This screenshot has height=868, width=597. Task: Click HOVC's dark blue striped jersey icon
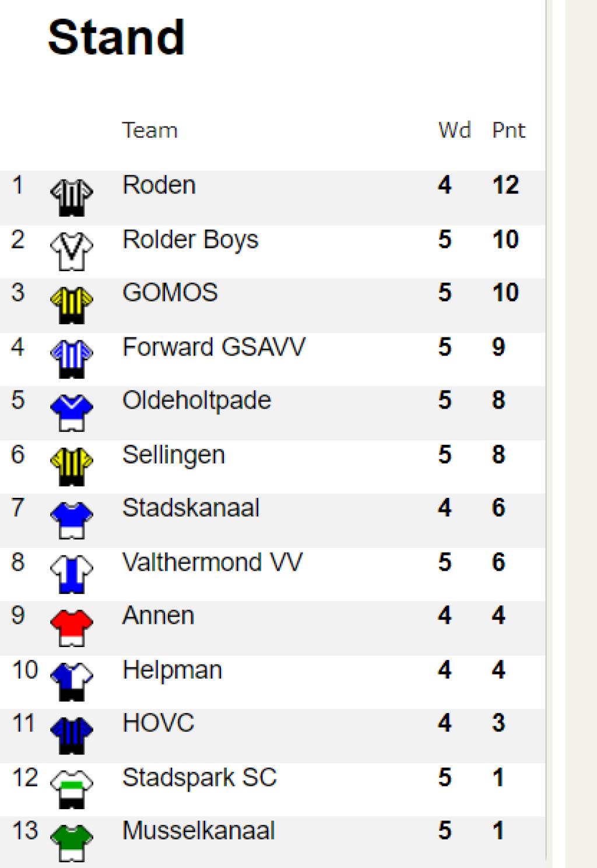[71, 736]
